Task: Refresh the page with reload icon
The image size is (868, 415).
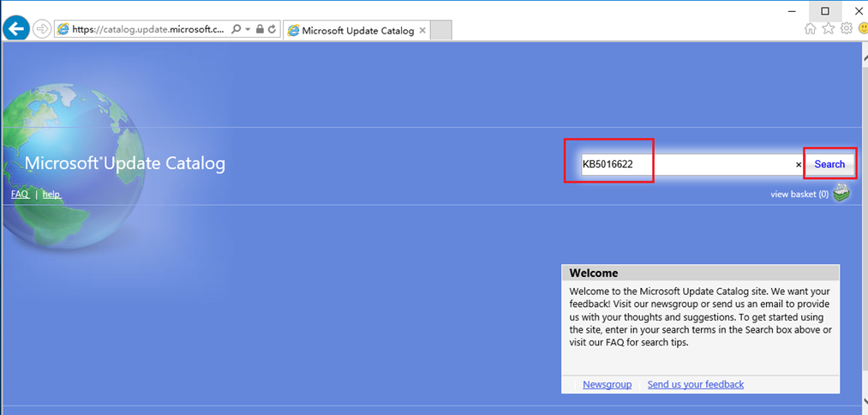Action: (x=272, y=29)
